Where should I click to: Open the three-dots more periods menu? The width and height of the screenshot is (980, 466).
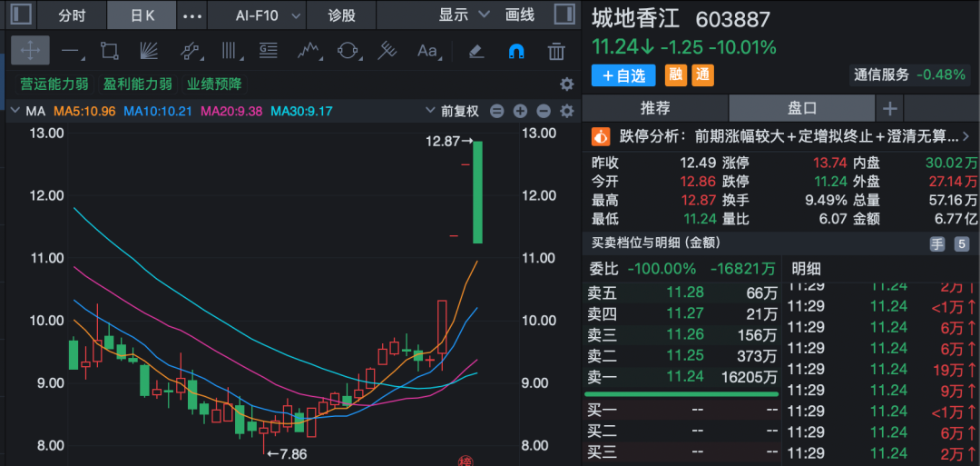click(191, 15)
